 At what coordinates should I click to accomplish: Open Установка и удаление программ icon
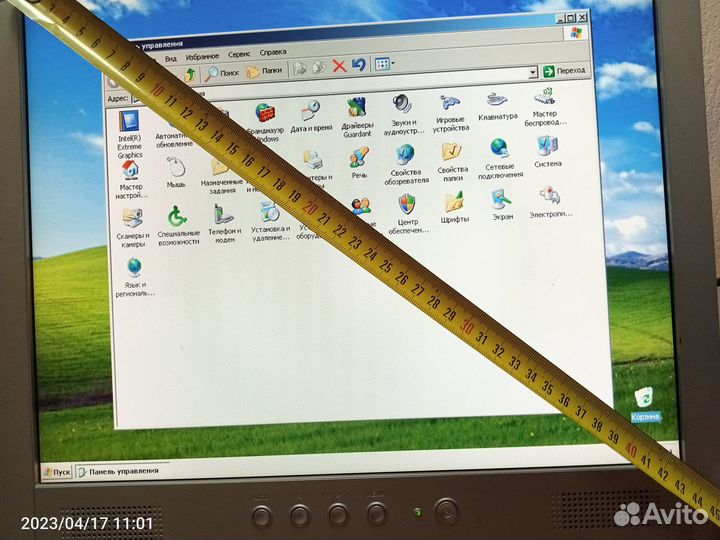[x=270, y=222]
